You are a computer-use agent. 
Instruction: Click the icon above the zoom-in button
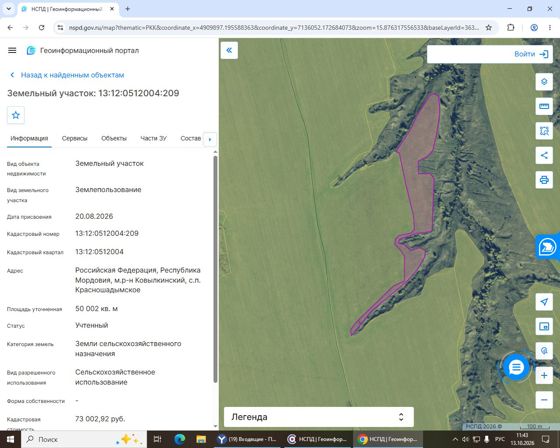tap(544, 351)
